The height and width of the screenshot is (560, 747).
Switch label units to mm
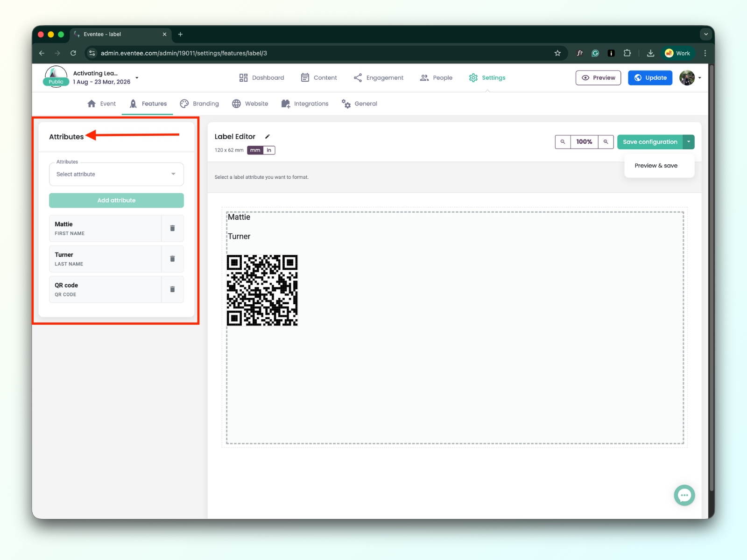(x=255, y=150)
